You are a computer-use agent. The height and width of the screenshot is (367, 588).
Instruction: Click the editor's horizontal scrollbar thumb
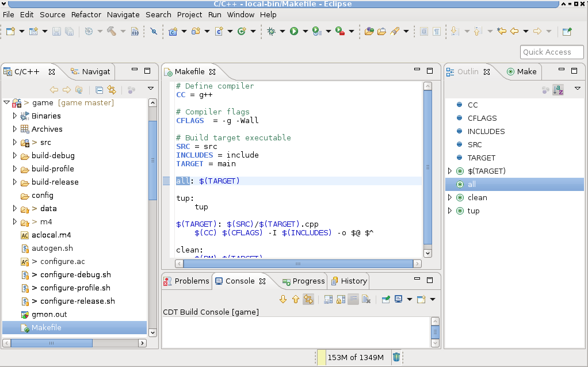click(x=297, y=263)
